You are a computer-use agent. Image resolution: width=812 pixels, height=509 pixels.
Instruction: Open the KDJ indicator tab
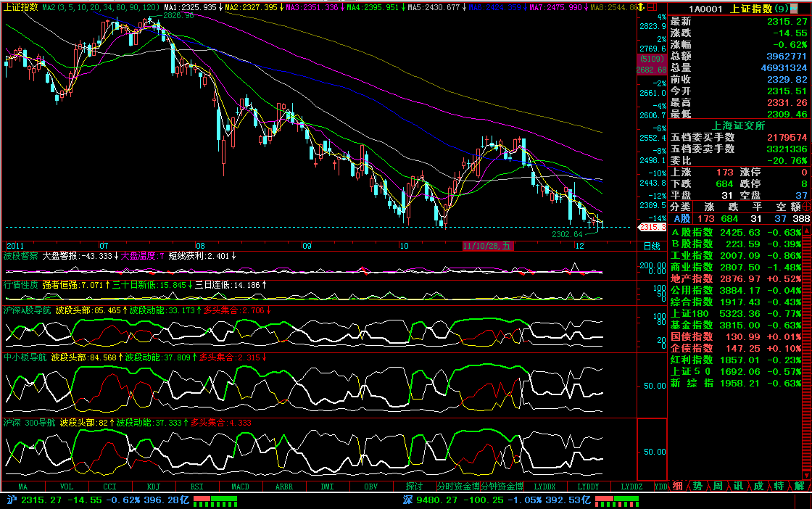[x=153, y=487]
